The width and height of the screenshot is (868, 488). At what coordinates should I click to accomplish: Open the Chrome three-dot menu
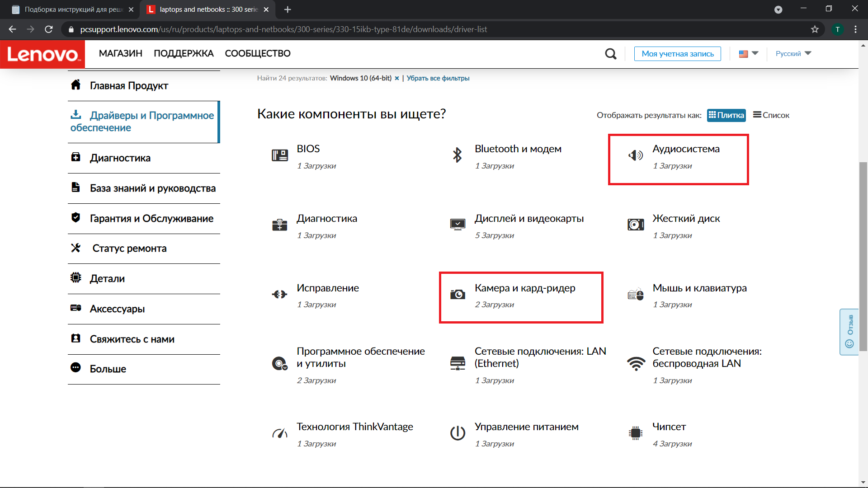coord(855,29)
